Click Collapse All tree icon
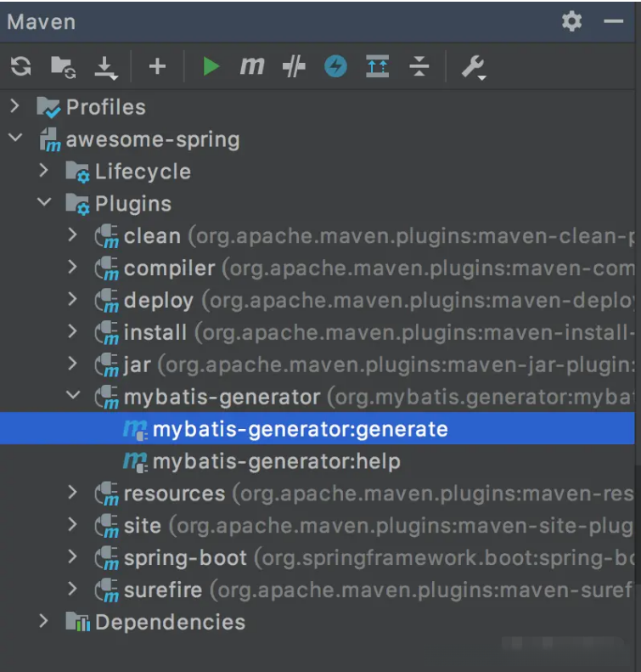 click(x=419, y=67)
